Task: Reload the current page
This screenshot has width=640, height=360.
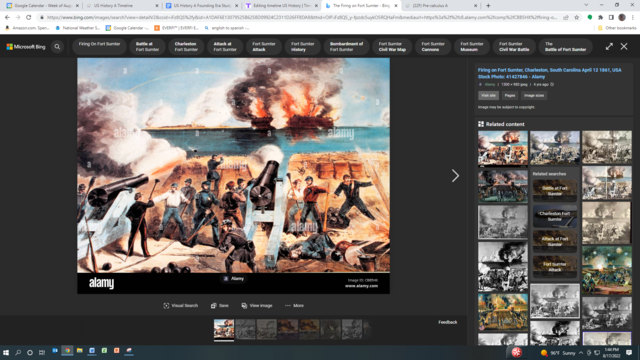Action: pos(29,18)
